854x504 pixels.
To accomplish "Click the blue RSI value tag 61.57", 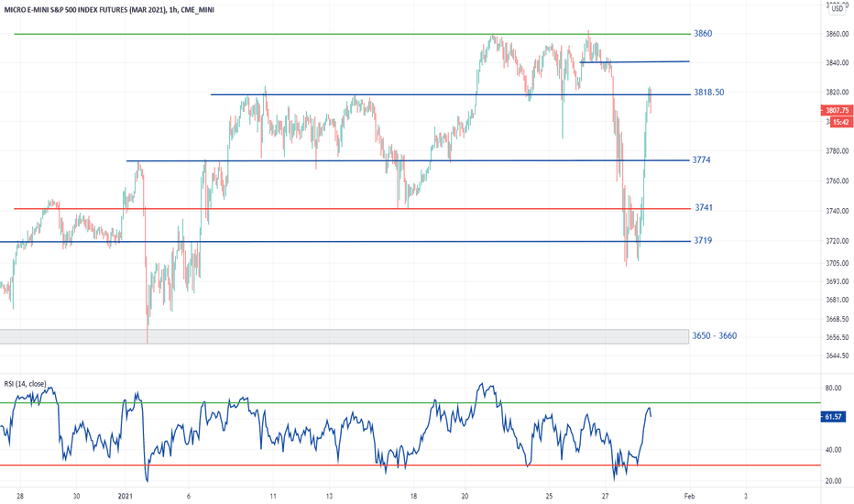I will point(833,417).
